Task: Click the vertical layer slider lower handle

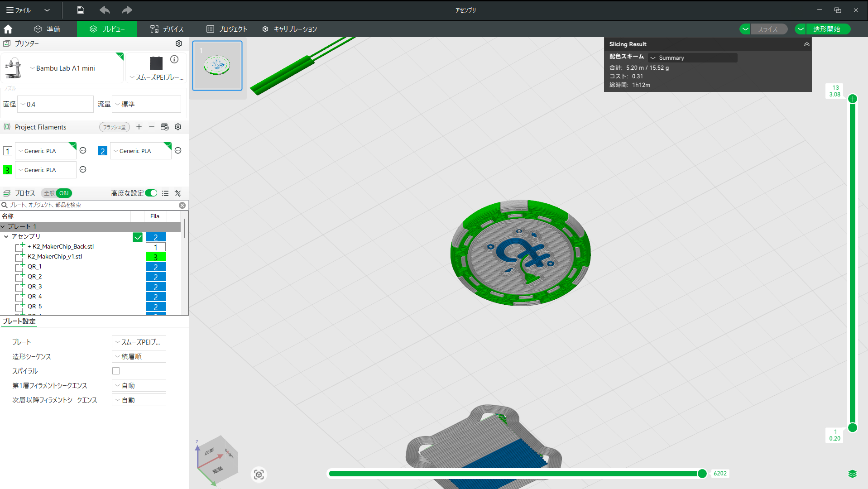Action: point(853,427)
